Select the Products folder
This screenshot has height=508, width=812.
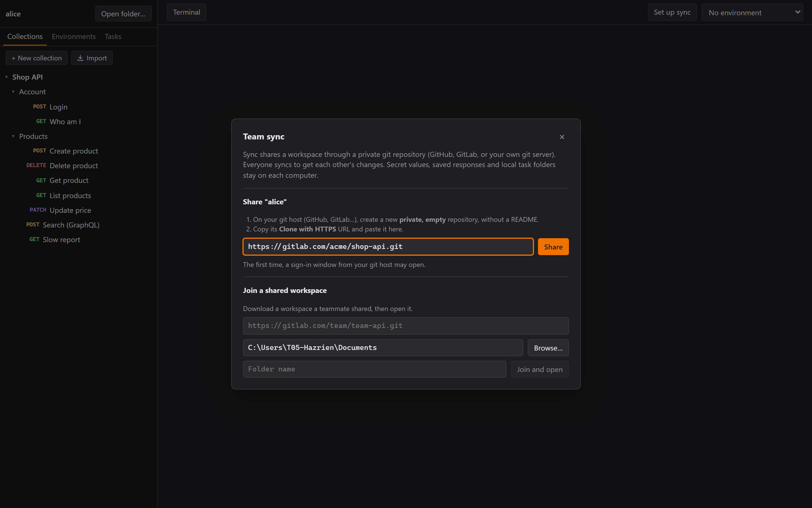pyautogui.click(x=33, y=136)
